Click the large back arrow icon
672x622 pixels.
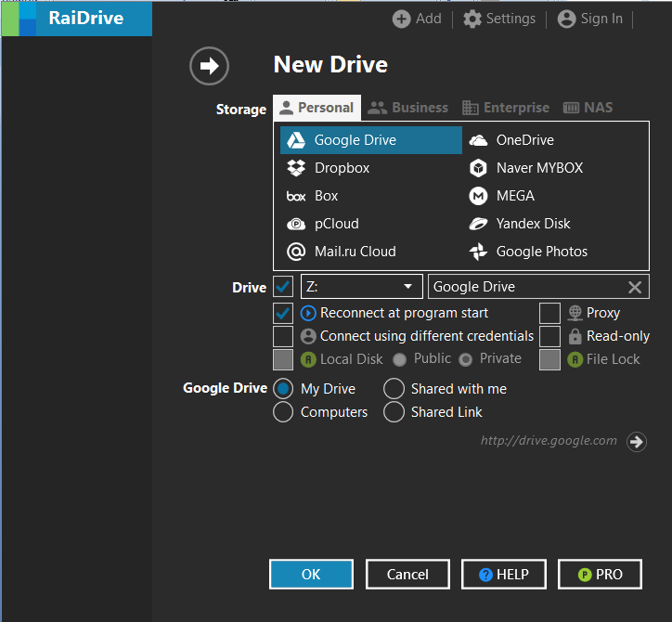click(209, 66)
